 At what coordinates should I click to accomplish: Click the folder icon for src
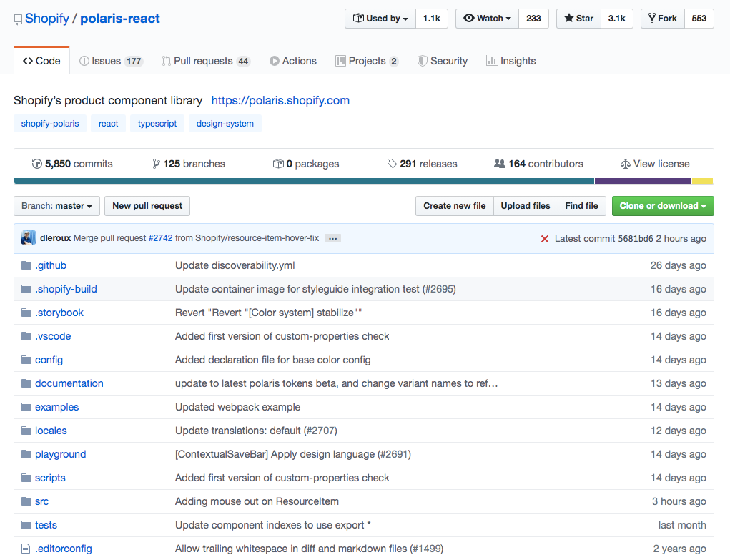26,502
